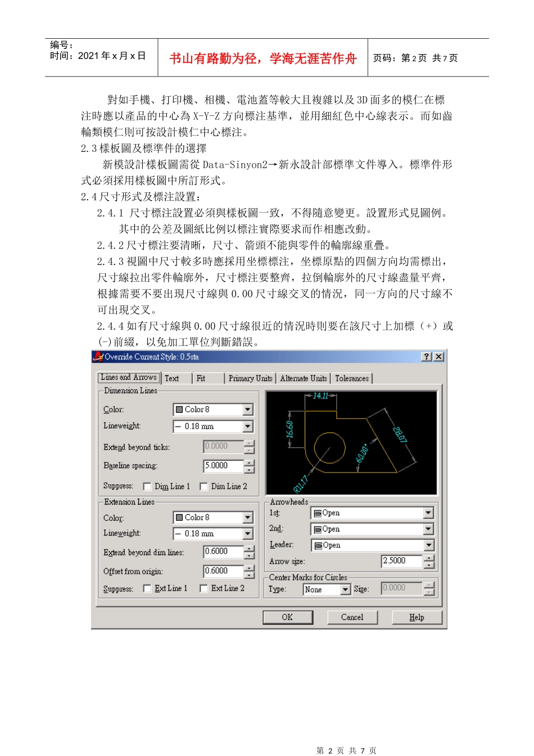
Task: Click the dimension preview image
Action: (351, 443)
